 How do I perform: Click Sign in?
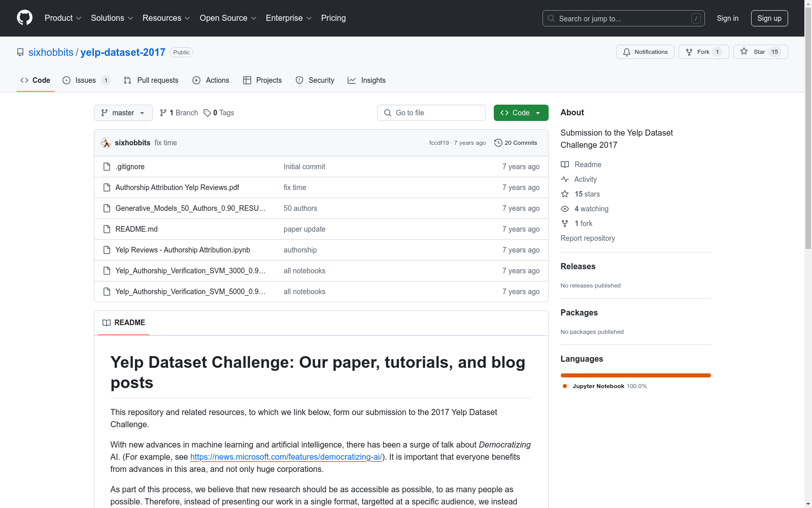click(x=728, y=18)
